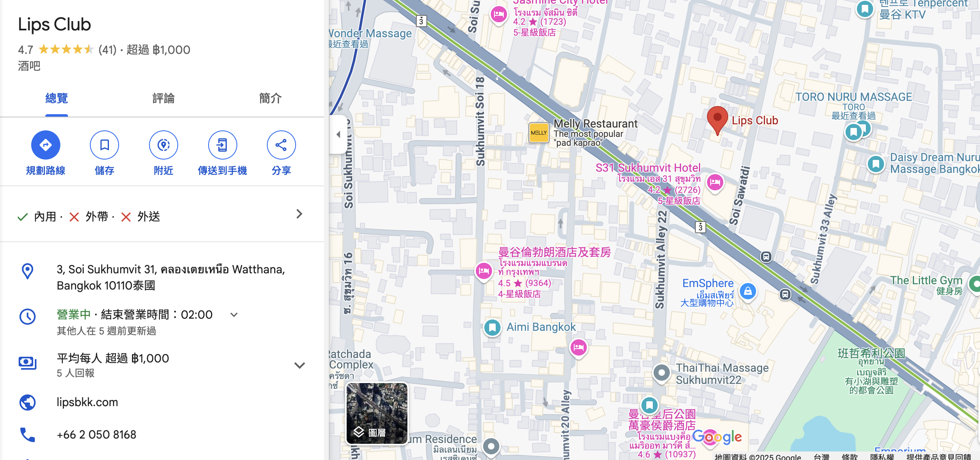Click phone number +66 2 050 8168
980x460 pixels.
click(96, 434)
